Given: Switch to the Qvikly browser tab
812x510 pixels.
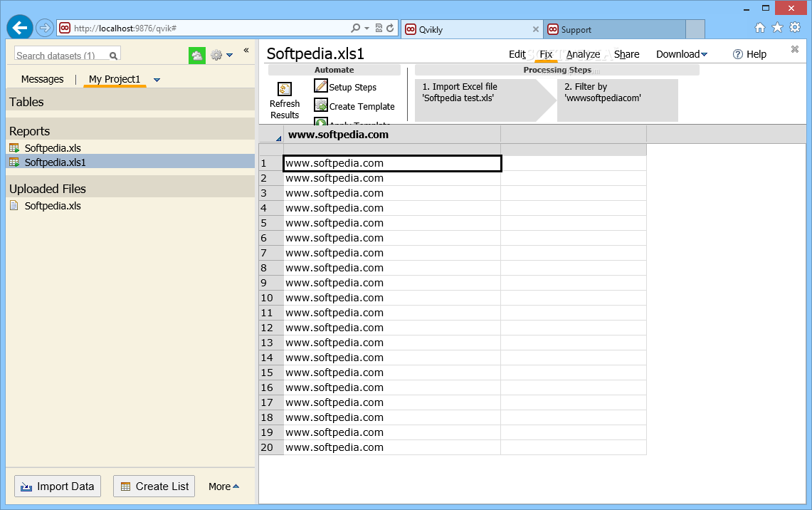Looking at the screenshot, I should pos(472,29).
